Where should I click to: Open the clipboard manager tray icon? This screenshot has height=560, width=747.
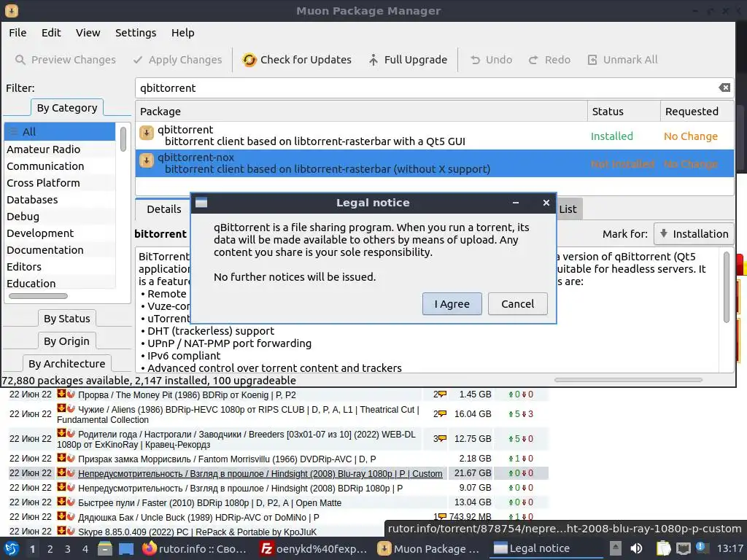[663, 548]
